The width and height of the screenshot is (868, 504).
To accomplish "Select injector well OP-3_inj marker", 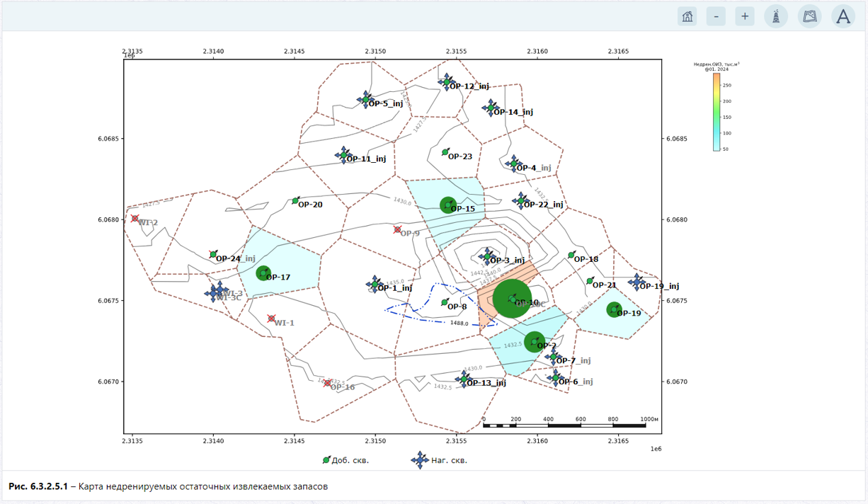I will (x=486, y=256).
